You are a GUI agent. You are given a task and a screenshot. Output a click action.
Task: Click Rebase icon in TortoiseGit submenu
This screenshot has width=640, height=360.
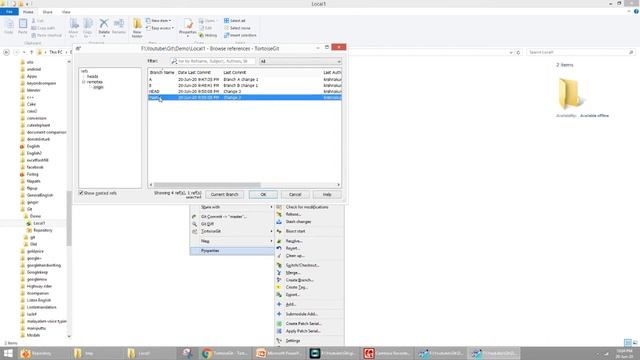pyautogui.click(x=279, y=214)
